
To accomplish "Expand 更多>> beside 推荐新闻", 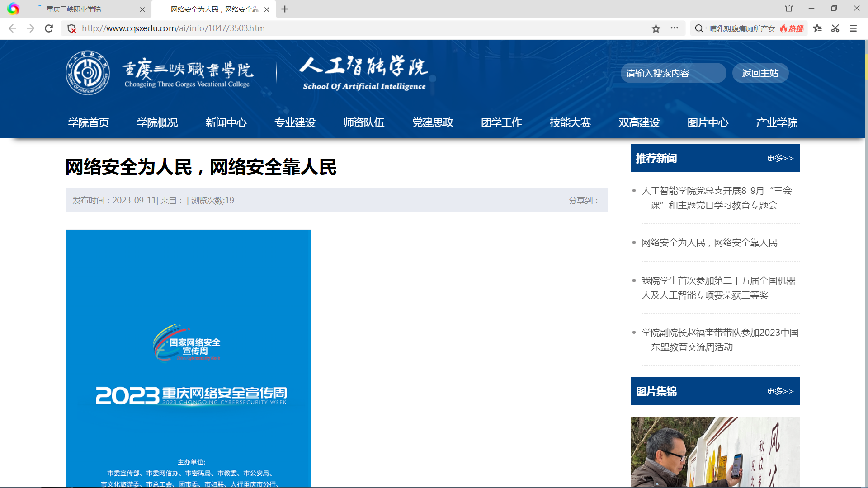I will pyautogui.click(x=780, y=158).
